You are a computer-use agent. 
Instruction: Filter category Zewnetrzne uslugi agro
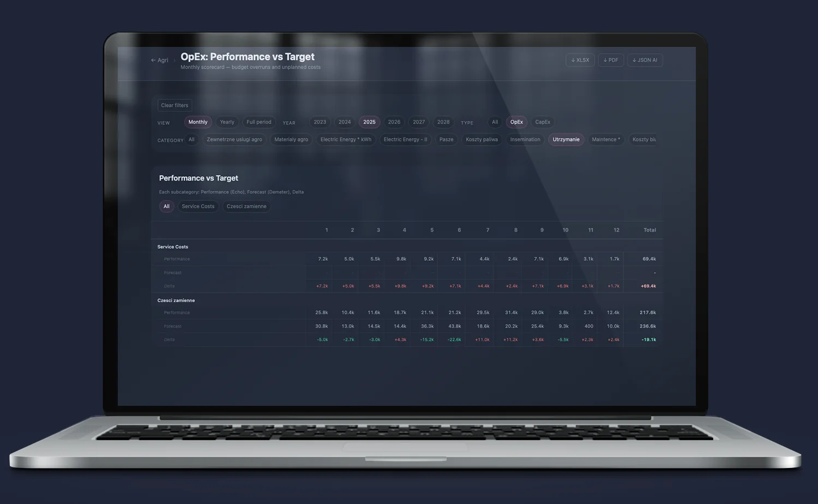(x=234, y=140)
